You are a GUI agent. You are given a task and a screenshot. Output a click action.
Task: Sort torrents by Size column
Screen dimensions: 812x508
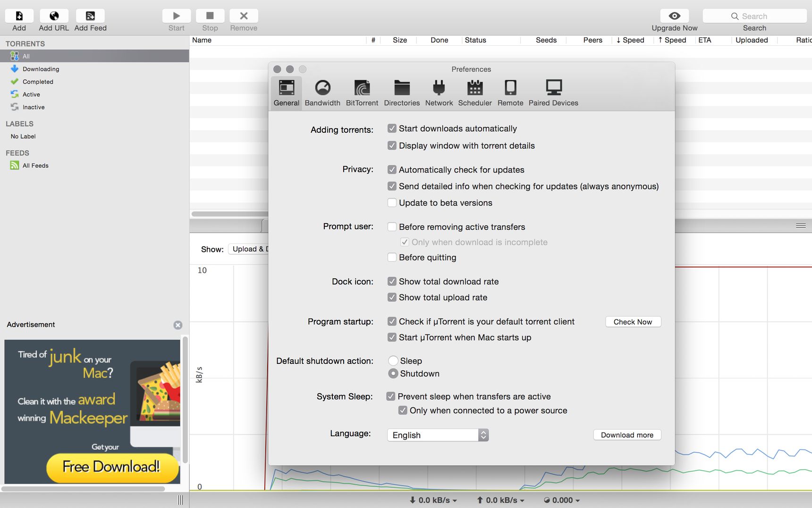point(399,40)
